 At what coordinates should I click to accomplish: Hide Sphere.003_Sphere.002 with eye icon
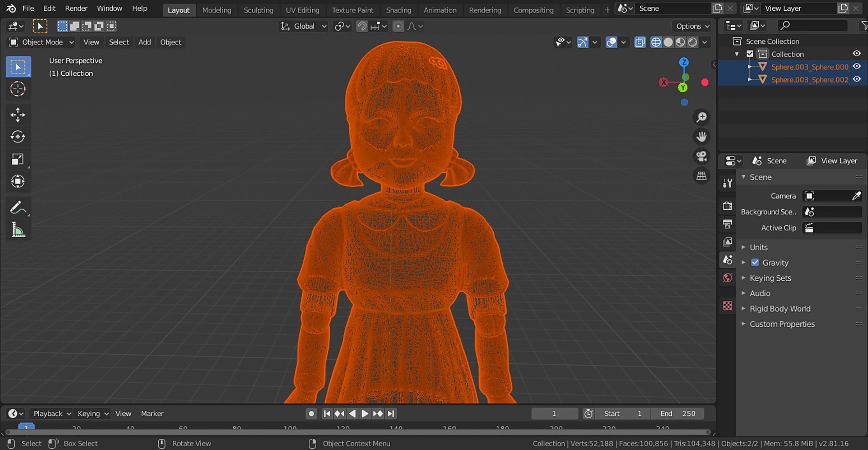[x=857, y=79]
